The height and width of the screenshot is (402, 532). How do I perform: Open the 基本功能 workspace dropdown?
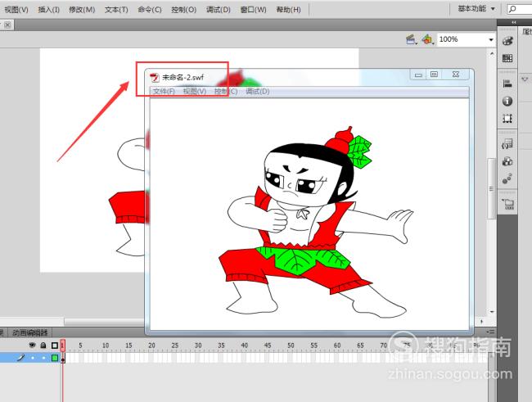tap(476, 8)
